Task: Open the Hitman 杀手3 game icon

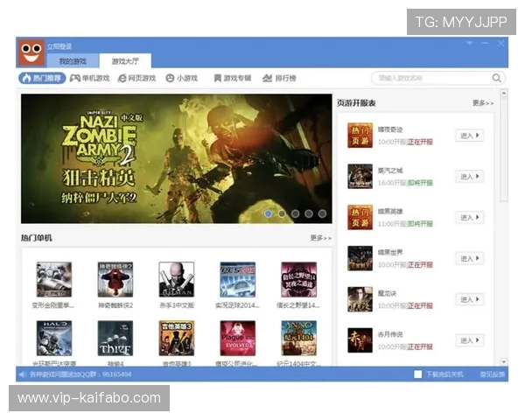Action: (x=176, y=280)
